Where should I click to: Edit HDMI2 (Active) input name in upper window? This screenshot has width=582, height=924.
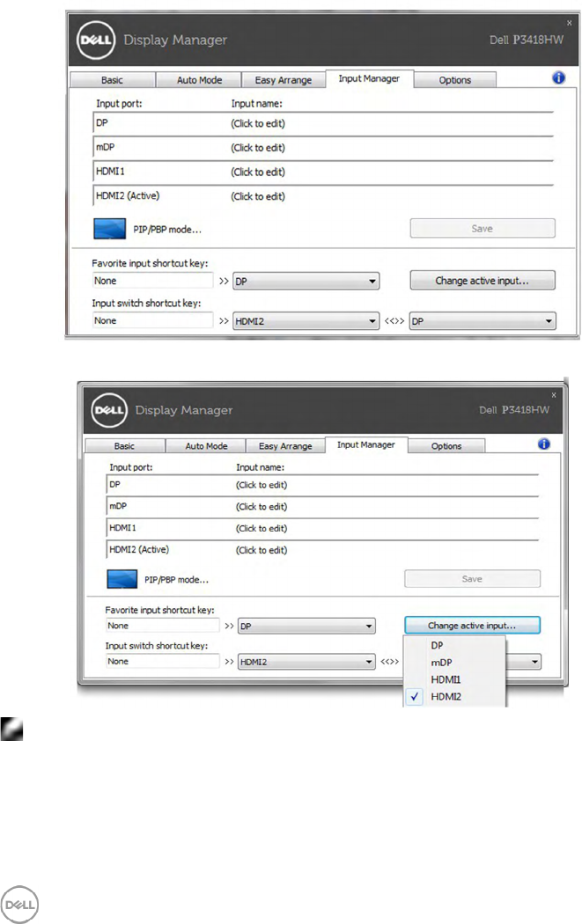pyautogui.click(x=258, y=196)
